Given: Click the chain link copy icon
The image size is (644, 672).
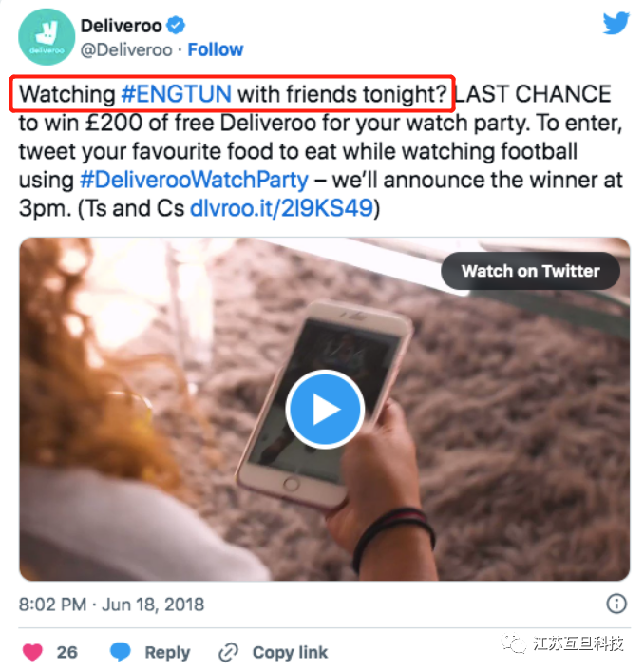Looking at the screenshot, I should tap(228, 652).
